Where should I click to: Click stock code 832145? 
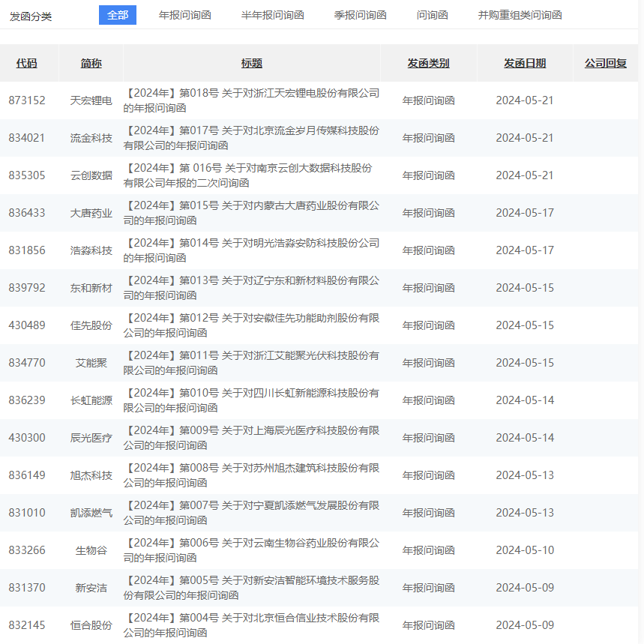(27, 625)
